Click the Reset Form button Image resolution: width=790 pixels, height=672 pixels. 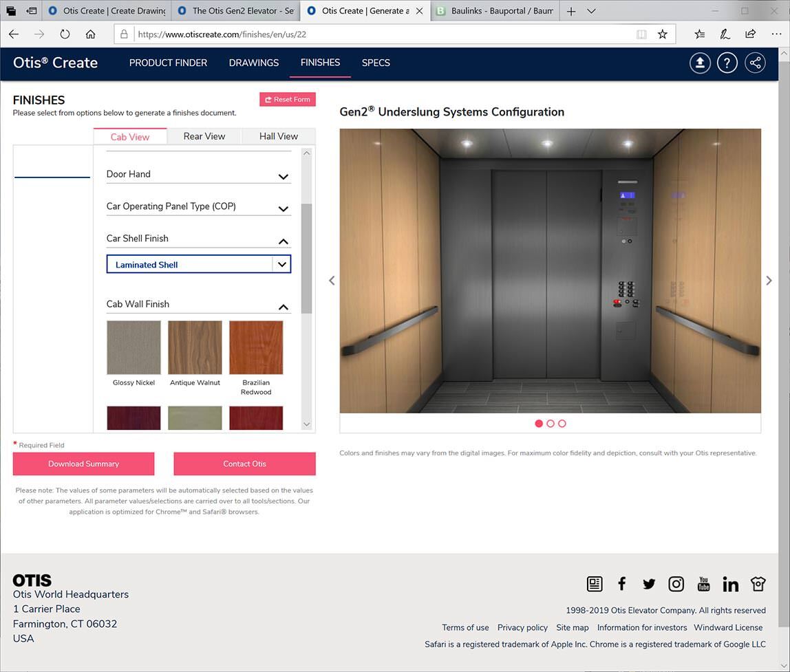click(x=288, y=99)
